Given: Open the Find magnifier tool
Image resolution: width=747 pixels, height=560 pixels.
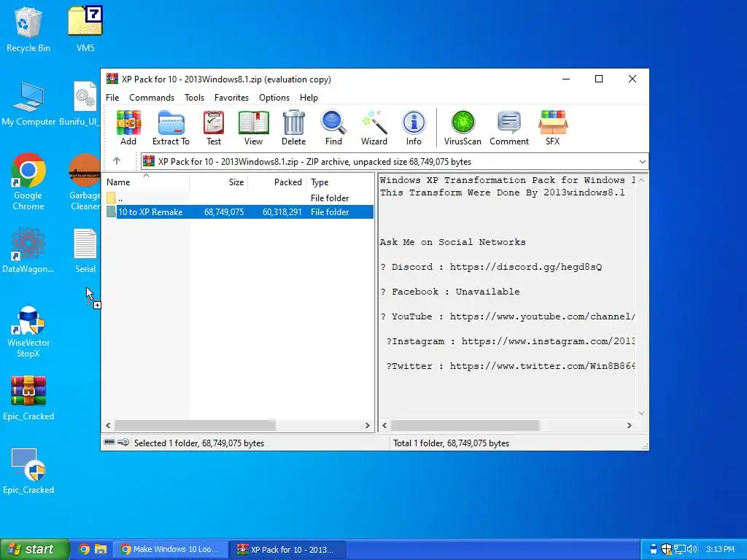Looking at the screenshot, I should point(333,128).
